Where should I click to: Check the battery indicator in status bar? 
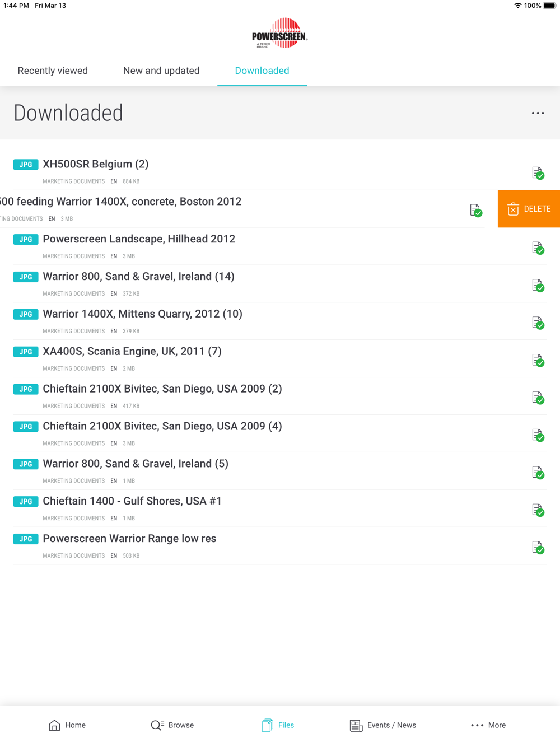[x=549, y=6]
